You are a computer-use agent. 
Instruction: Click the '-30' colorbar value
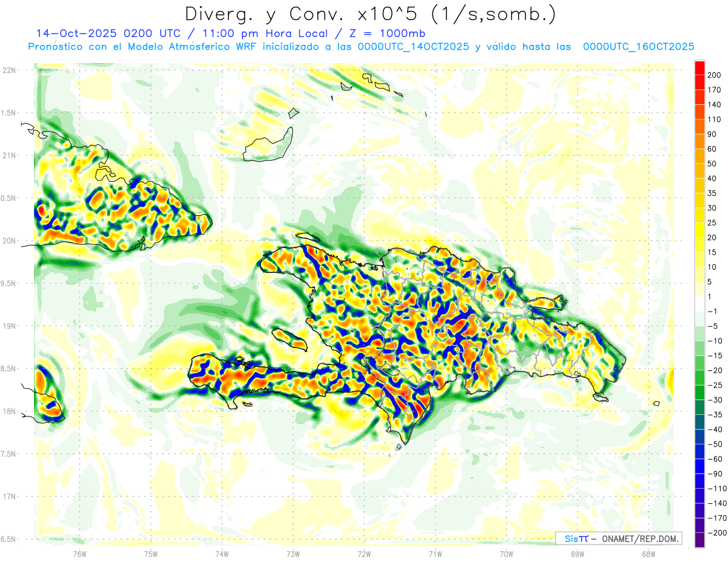pyautogui.click(x=715, y=400)
